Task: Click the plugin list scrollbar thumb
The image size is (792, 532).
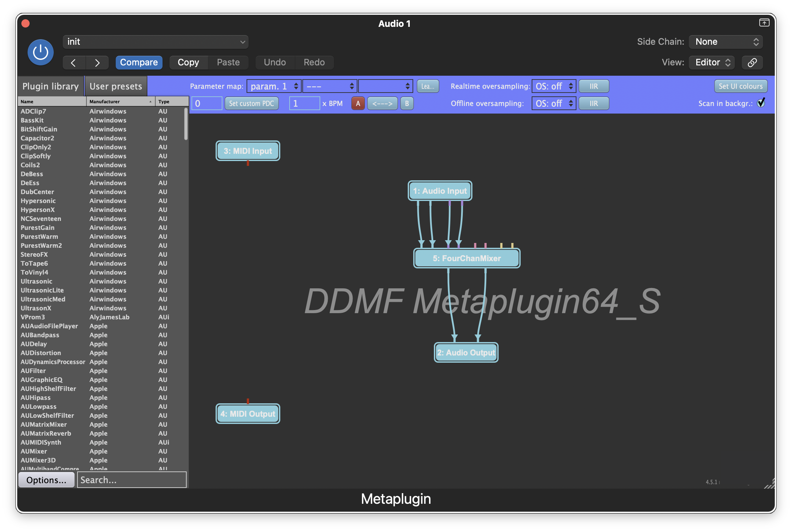Action: (x=186, y=124)
